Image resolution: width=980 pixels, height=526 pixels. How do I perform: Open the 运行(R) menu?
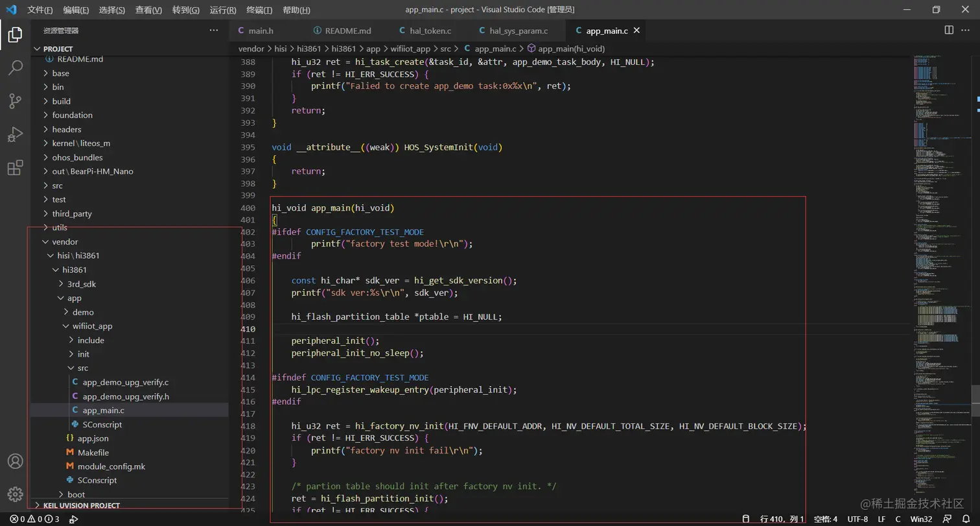pyautogui.click(x=223, y=10)
